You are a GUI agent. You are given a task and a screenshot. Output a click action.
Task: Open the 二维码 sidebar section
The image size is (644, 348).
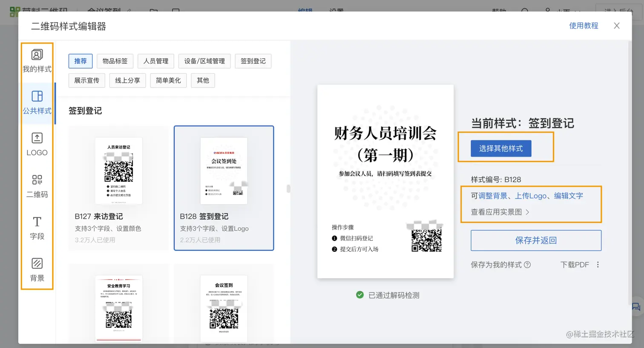click(37, 186)
